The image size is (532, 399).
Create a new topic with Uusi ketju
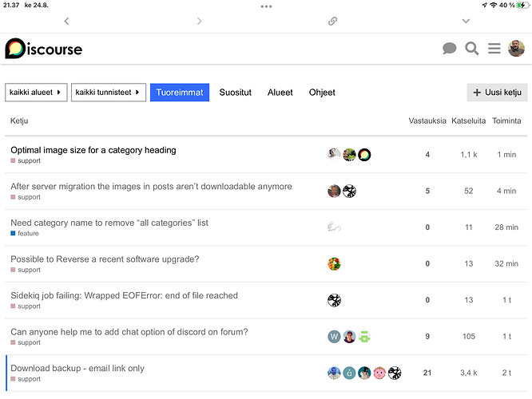(x=497, y=93)
